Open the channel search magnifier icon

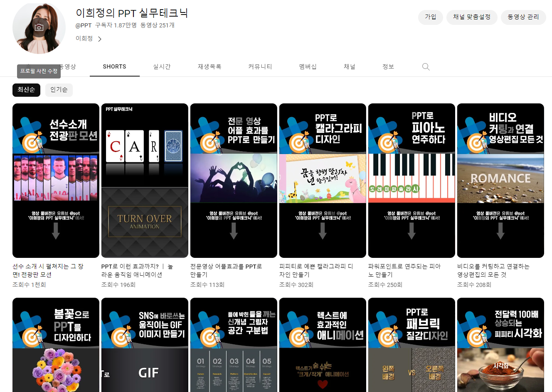tap(425, 66)
